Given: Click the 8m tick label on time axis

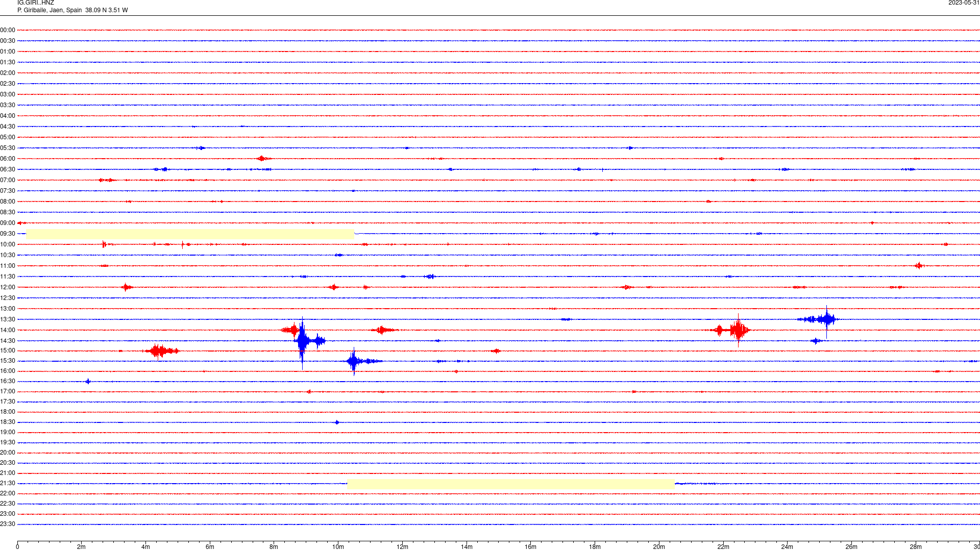Looking at the screenshot, I should 274,547.
